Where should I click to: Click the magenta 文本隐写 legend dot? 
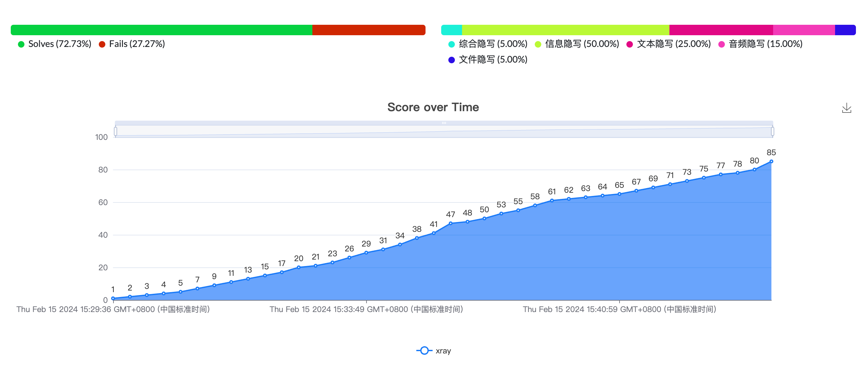tap(629, 43)
